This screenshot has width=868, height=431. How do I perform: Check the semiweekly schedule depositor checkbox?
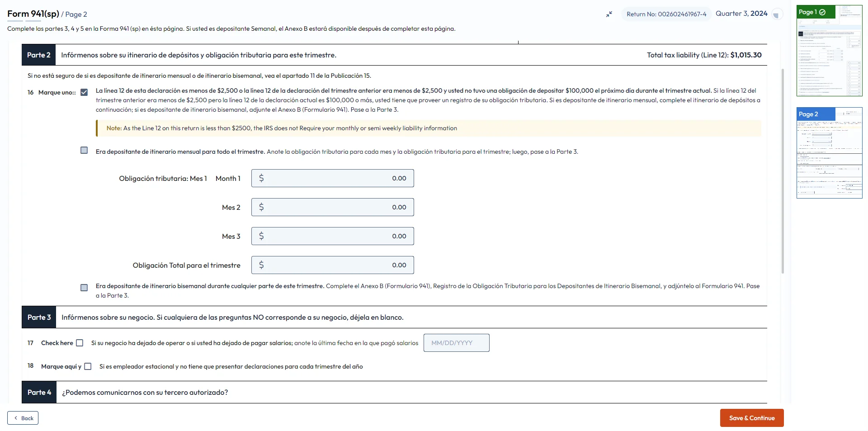click(x=84, y=288)
